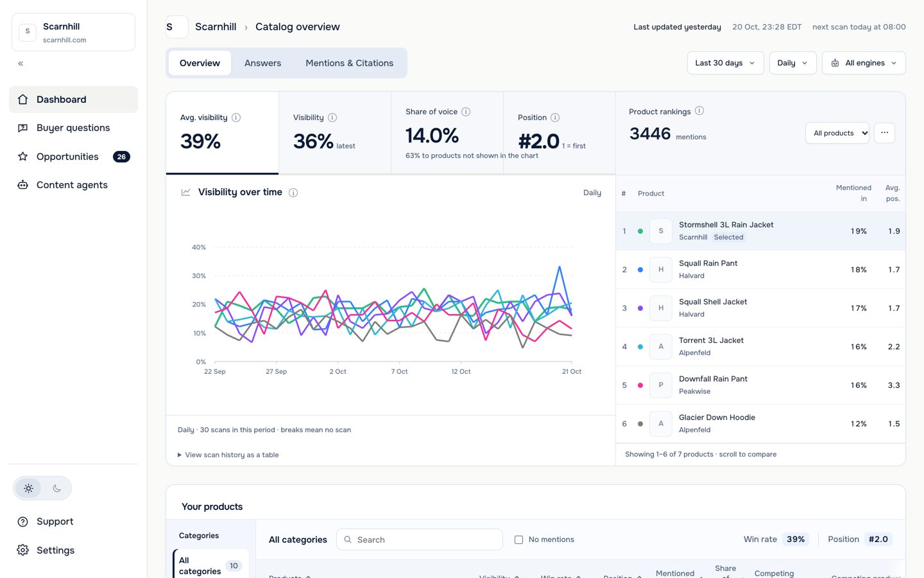This screenshot has width=924, height=578.
Task: Click the pink dot for Downfall Rain Pant
Action: (640, 385)
